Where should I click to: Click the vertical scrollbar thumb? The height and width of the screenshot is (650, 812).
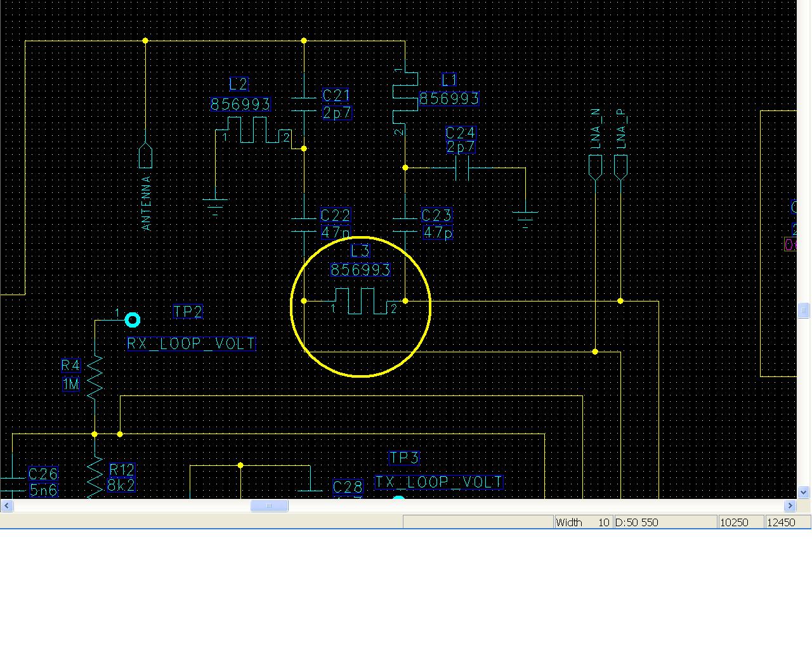(x=804, y=310)
